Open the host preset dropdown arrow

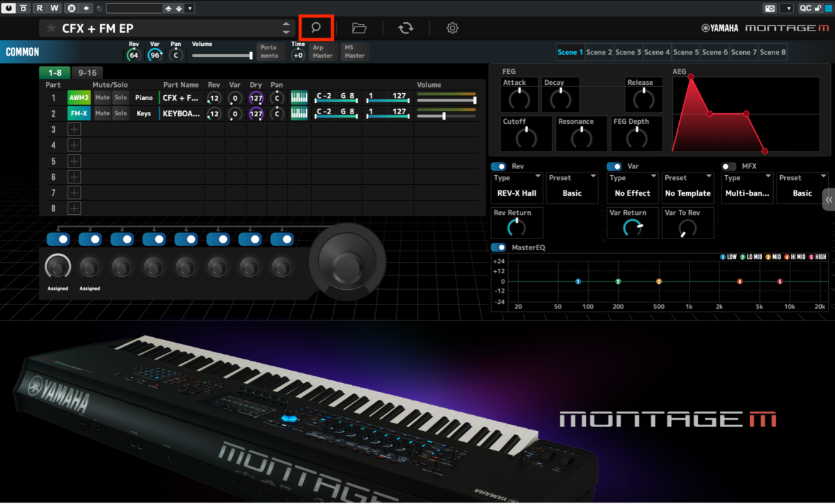pyautogui.click(x=191, y=8)
